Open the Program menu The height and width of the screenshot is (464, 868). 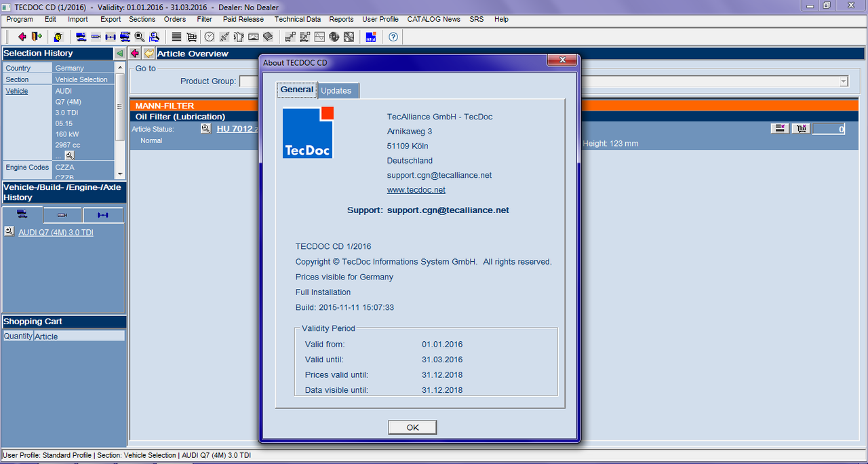[x=20, y=19]
